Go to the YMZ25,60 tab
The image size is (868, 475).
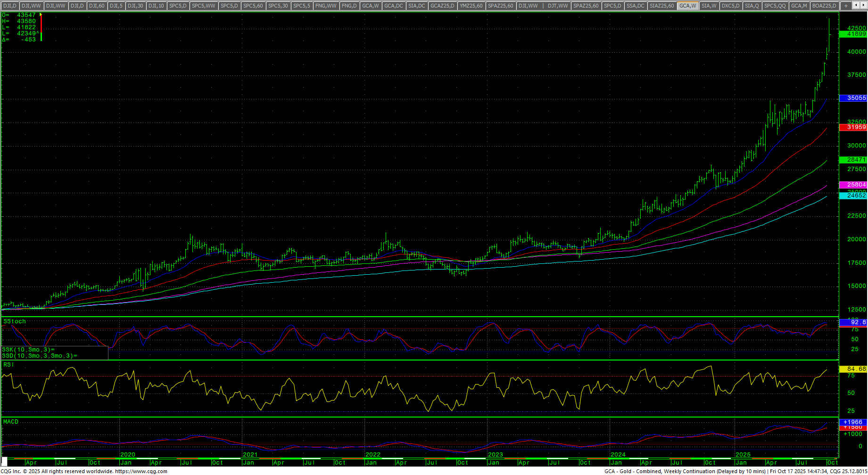coord(471,6)
